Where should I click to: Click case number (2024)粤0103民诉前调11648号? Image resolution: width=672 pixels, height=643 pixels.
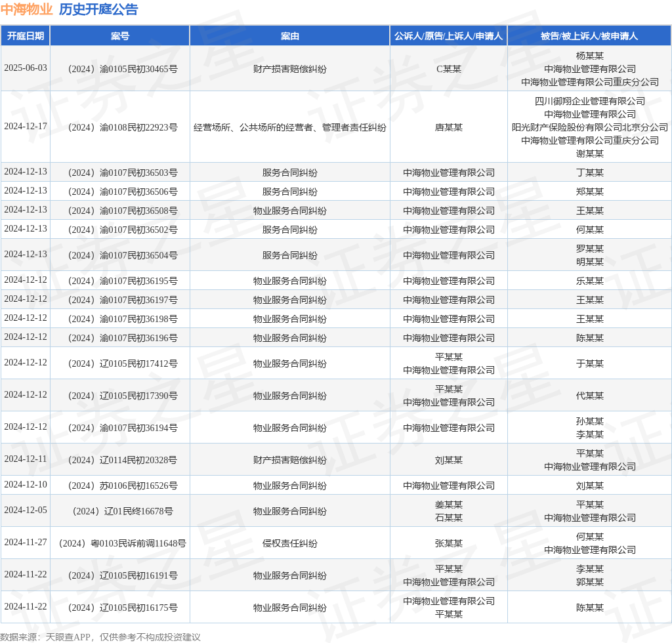click(123, 543)
